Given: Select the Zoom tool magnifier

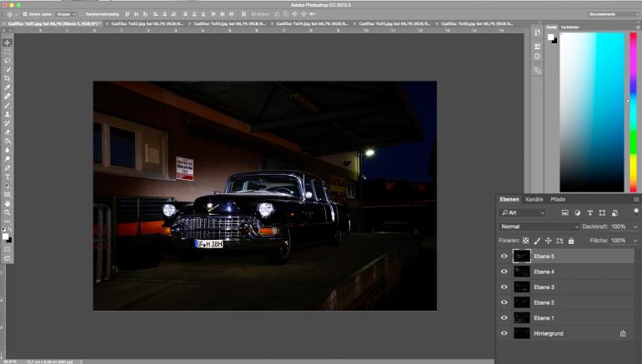Looking at the screenshot, I should (8, 212).
